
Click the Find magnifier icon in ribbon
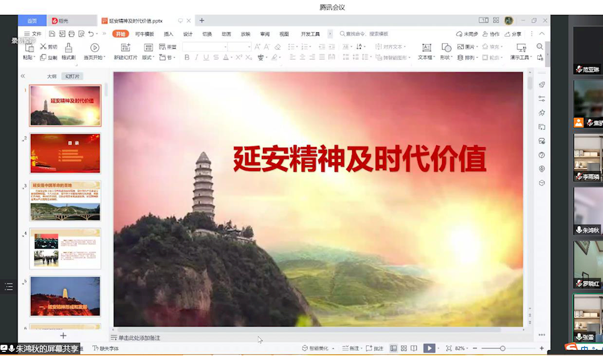(x=540, y=46)
